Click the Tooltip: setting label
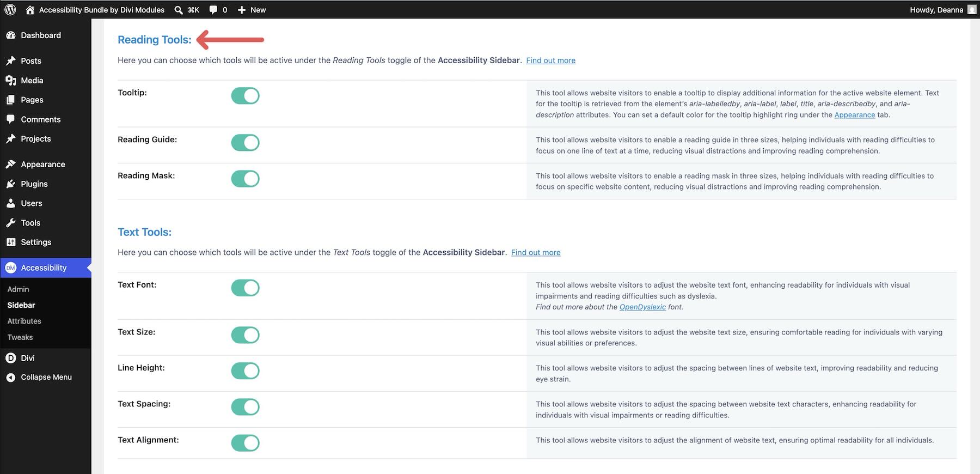This screenshot has height=474, width=980. click(x=132, y=93)
